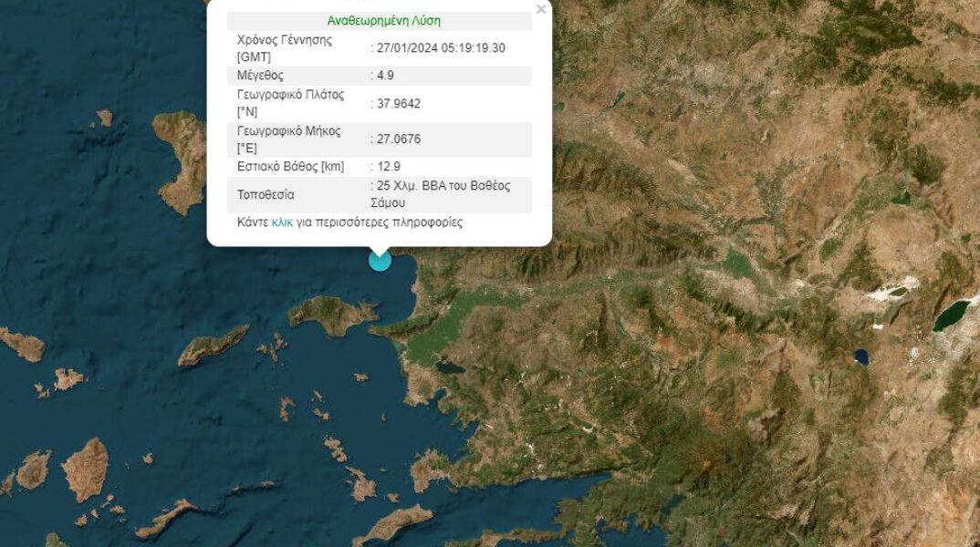
Task: Click the date 27/01/2024 05:19:19.30
Action: coord(441,48)
